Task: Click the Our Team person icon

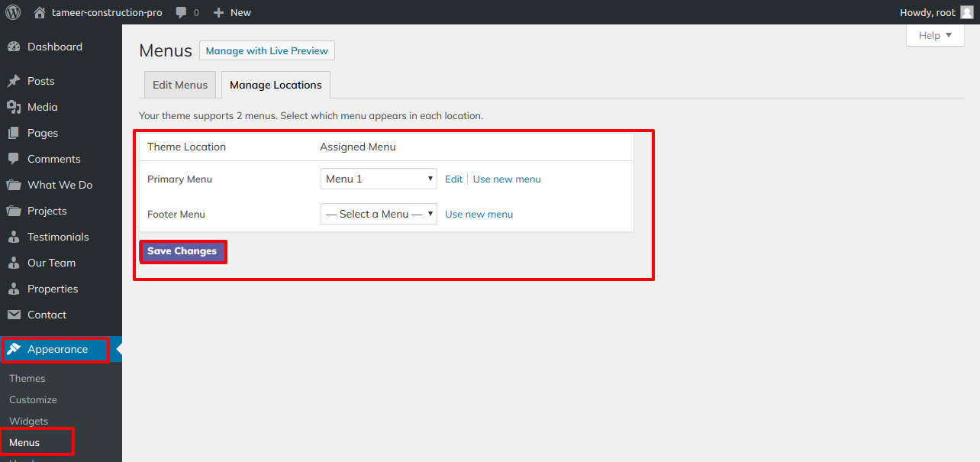Action: 14,263
